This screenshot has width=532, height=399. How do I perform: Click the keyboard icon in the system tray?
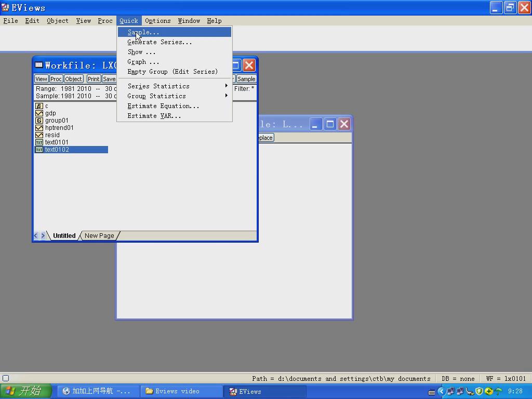tap(432, 392)
